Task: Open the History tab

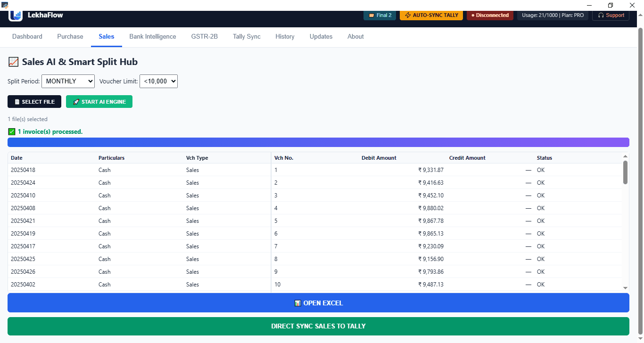Action: pyautogui.click(x=285, y=36)
